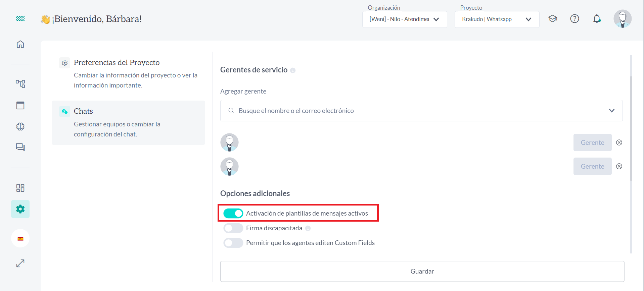Screen dimensions: 644x291
Task: Click the Opciones adicionales heading
Action: coord(255,193)
